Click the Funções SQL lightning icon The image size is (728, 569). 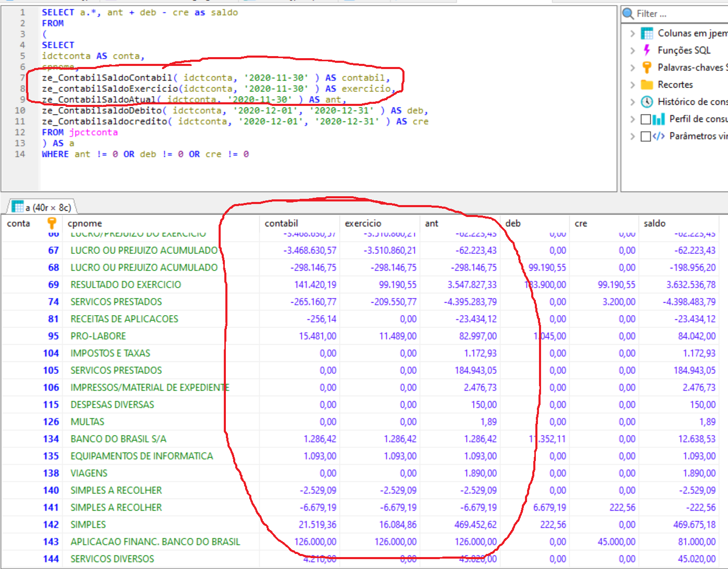tap(647, 50)
